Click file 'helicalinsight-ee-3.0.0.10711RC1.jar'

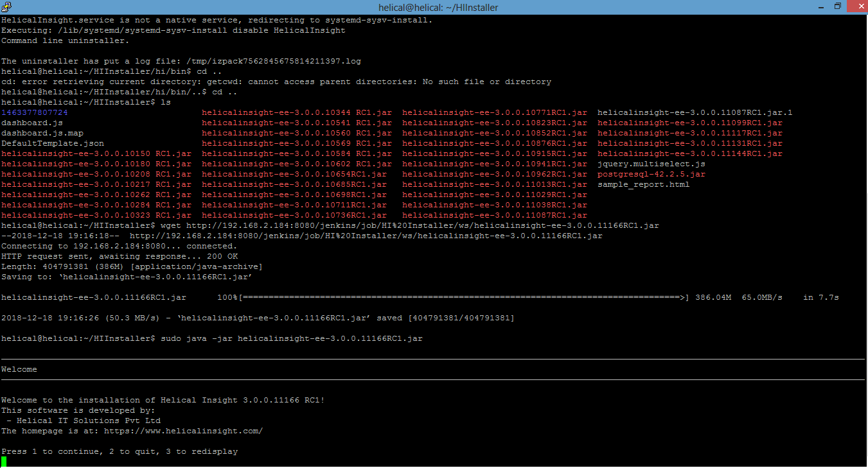click(294, 205)
